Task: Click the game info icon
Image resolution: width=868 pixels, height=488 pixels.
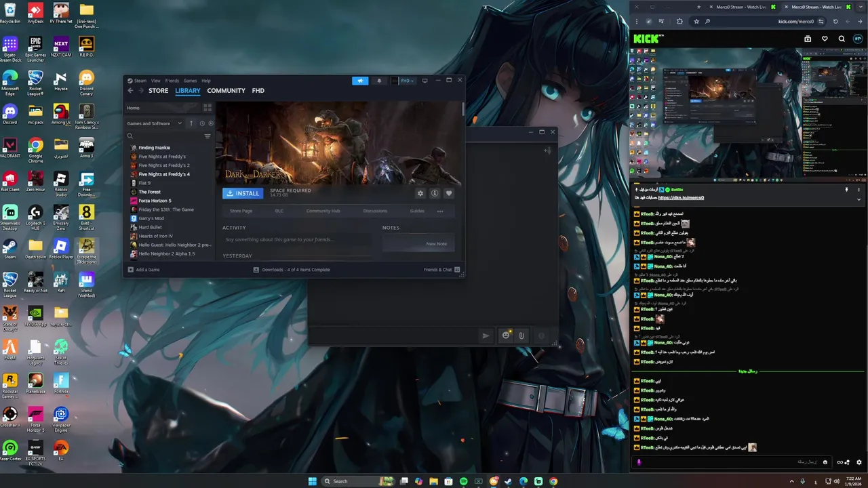Action: (x=435, y=193)
